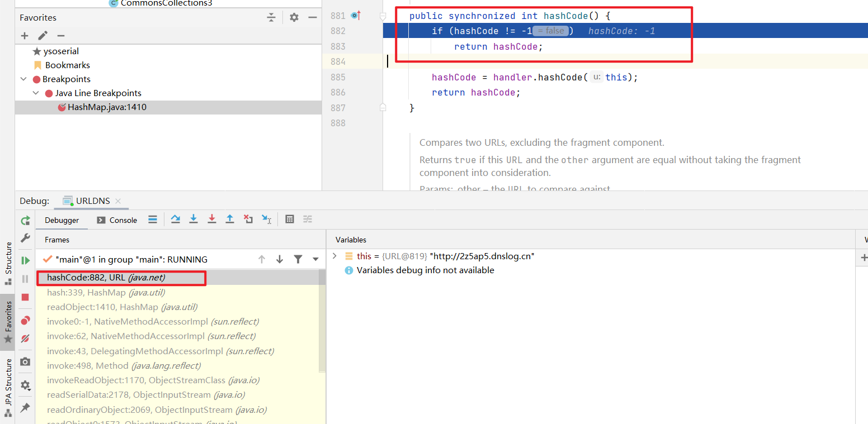Select frame invoke:498, Method

coord(177,365)
